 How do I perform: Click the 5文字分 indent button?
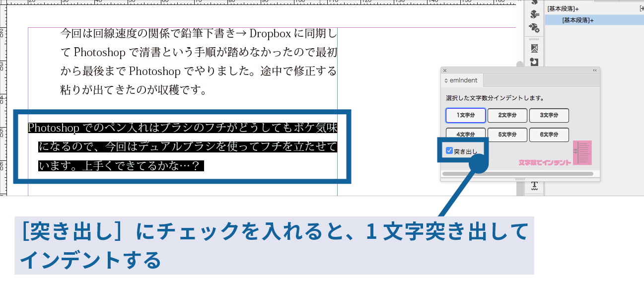pos(507,135)
